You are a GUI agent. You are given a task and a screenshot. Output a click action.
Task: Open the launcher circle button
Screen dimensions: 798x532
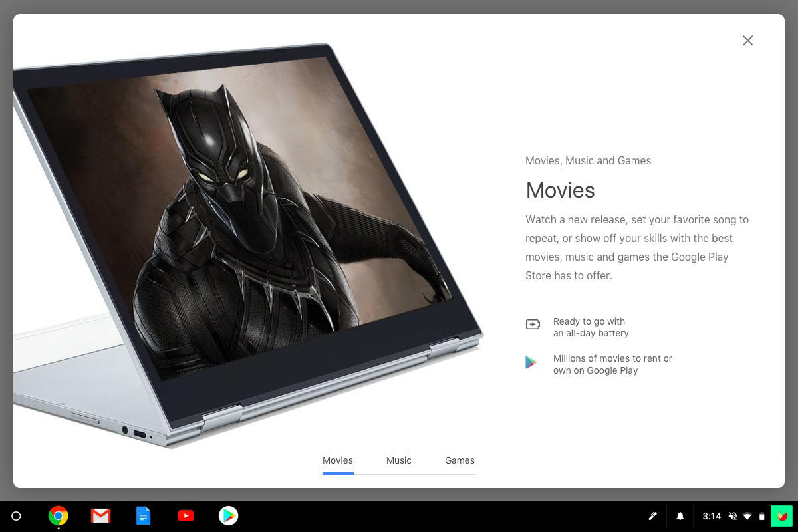tap(17, 516)
